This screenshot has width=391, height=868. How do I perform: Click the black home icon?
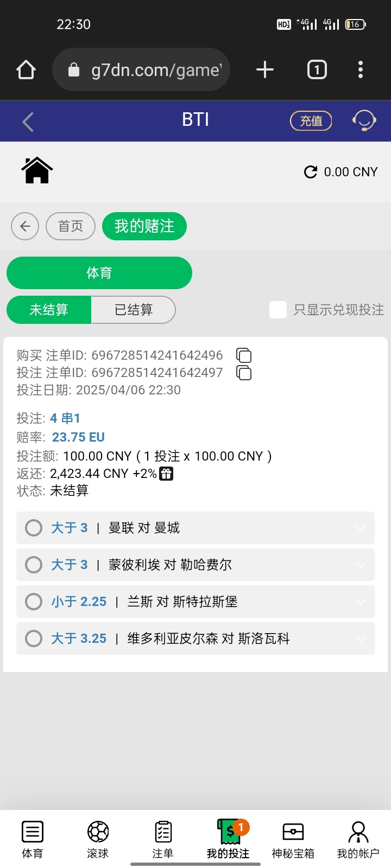(x=37, y=171)
